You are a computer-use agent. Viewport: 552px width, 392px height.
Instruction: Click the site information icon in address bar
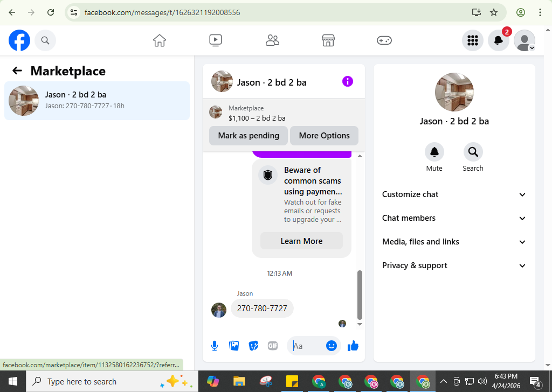[74, 12]
